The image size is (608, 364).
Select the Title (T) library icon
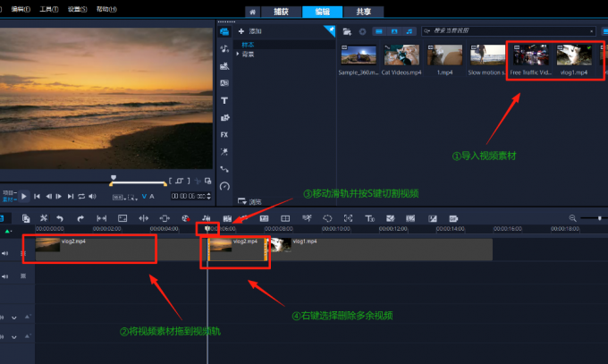224,100
